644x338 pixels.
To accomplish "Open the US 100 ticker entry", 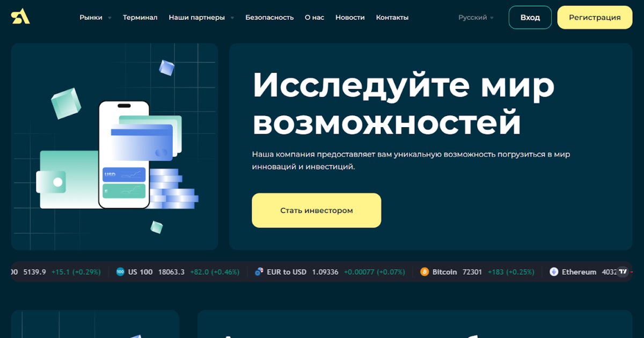I will [x=178, y=272].
